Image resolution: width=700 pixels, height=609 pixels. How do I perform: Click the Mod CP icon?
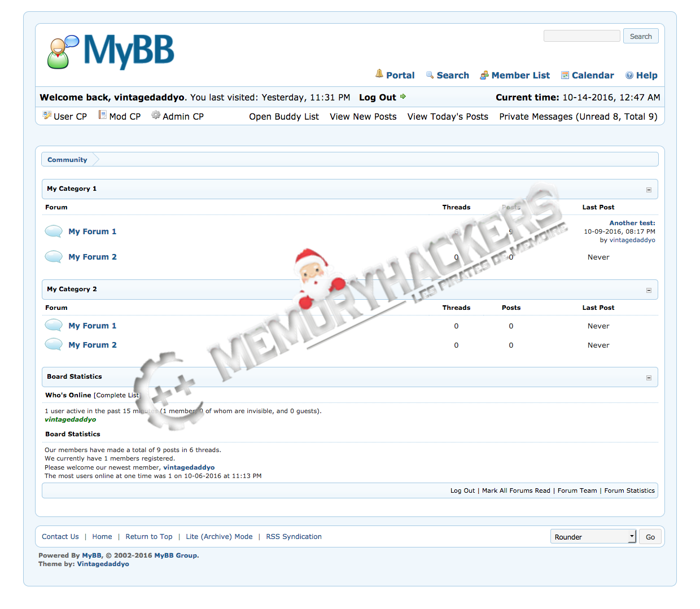tap(102, 115)
